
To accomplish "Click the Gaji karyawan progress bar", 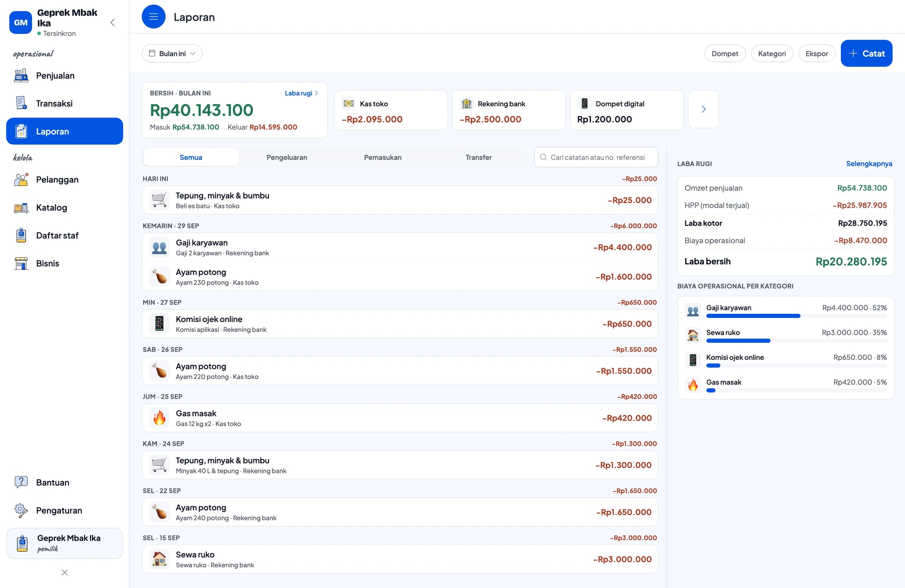I will click(796, 316).
